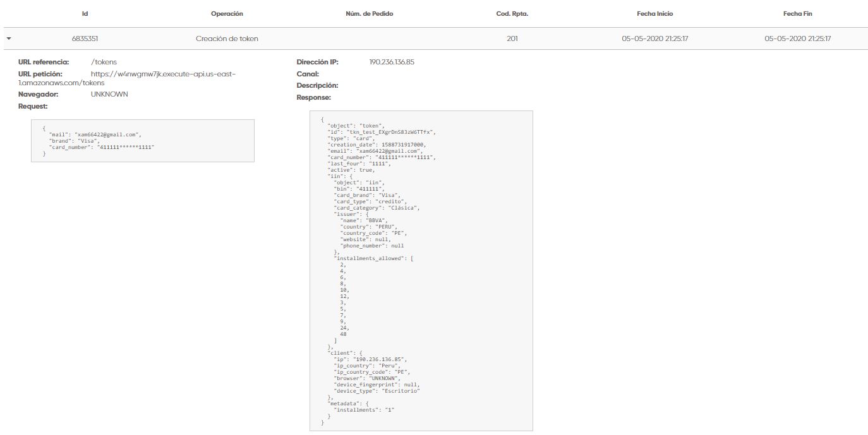Click the "country": "PERU" line
The image size is (868, 435).
(x=369, y=227)
